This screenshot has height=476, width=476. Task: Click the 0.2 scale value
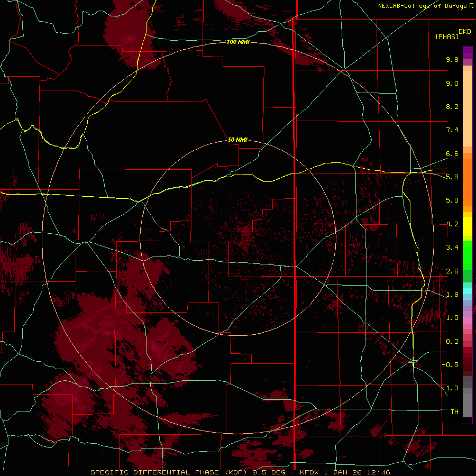click(452, 342)
